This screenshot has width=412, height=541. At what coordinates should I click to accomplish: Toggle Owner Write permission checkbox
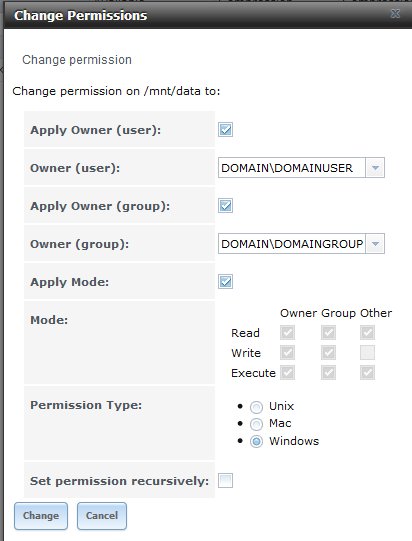point(287,353)
